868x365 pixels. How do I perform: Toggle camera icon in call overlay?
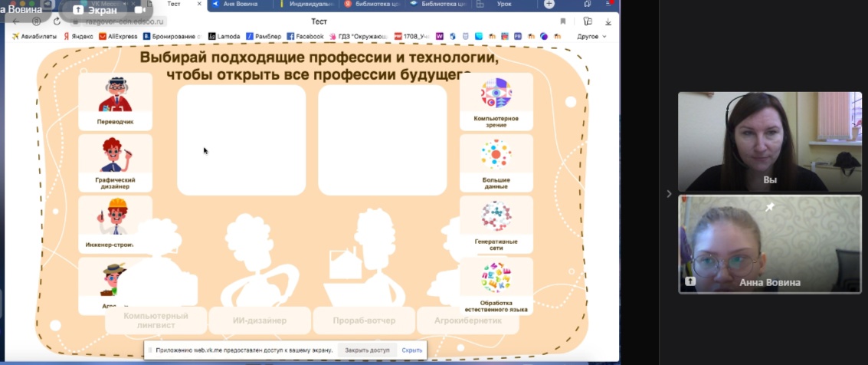140,10
